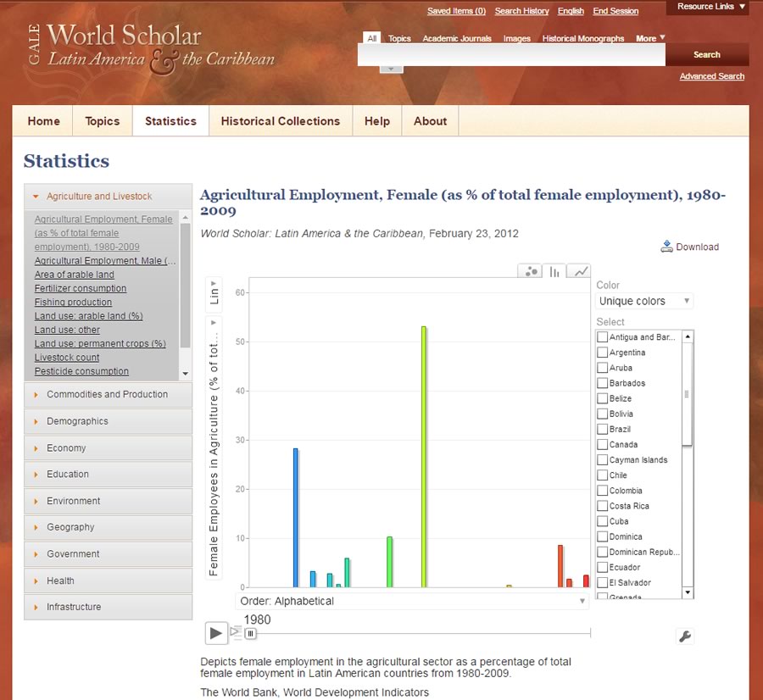Open Fertilizer consumption statistics link
This screenshot has height=700, width=763.
(x=81, y=288)
